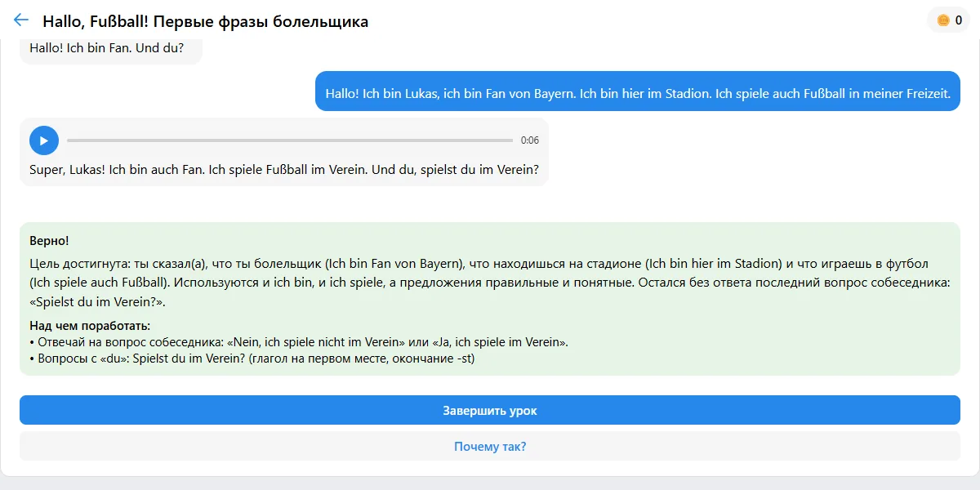980x490 pixels.
Task: Go back using the arrow icon
Action: pyautogui.click(x=21, y=20)
